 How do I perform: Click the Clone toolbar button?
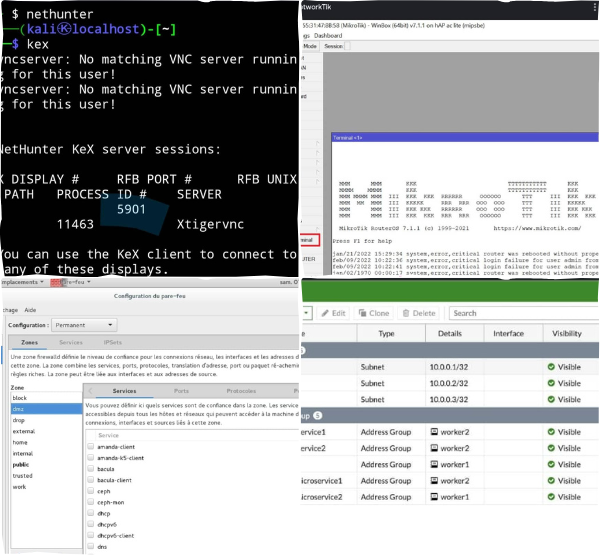pyautogui.click(x=374, y=313)
